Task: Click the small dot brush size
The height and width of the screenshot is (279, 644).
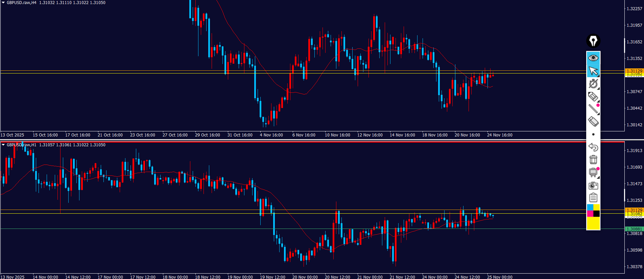Action: [593, 134]
